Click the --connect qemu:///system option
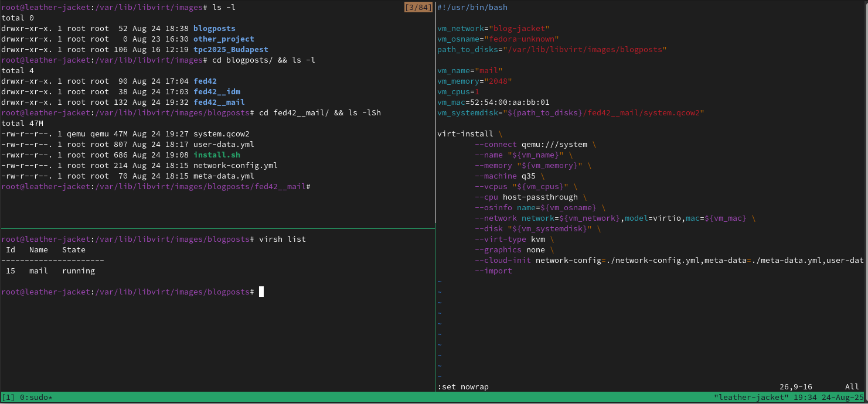This screenshot has width=868, height=404. click(536, 144)
